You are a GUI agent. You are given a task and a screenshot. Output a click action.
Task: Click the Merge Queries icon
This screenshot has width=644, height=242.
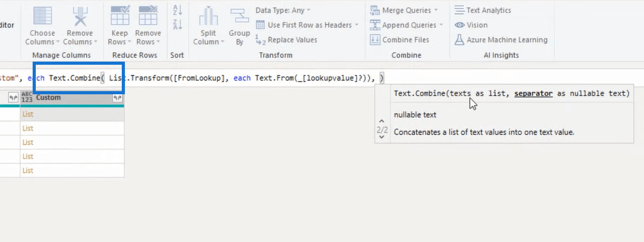pyautogui.click(x=375, y=10)
